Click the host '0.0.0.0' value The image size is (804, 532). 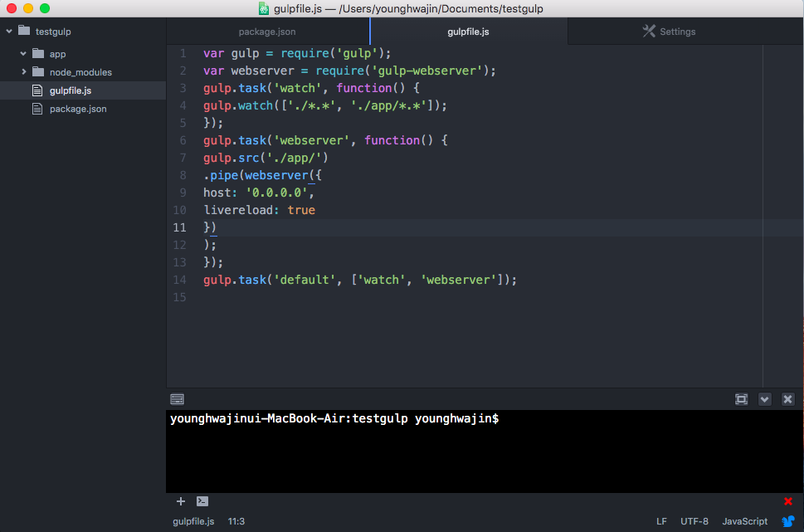276,193
